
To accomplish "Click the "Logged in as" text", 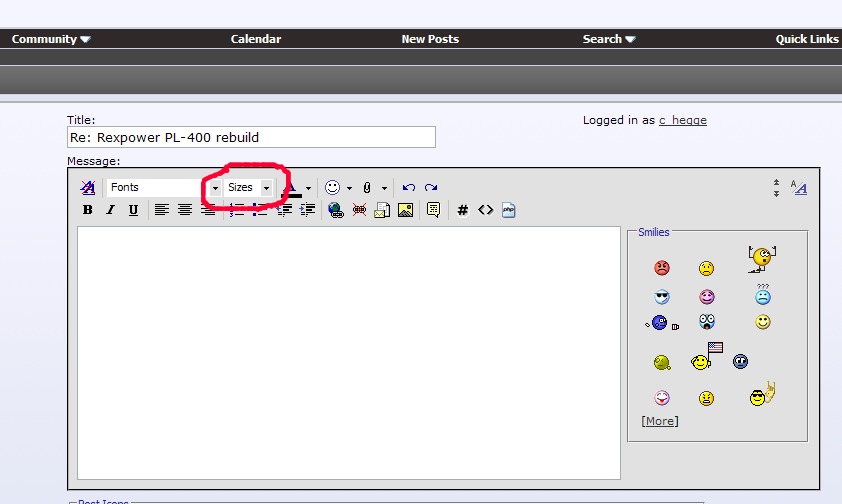I will pos(619,120).
